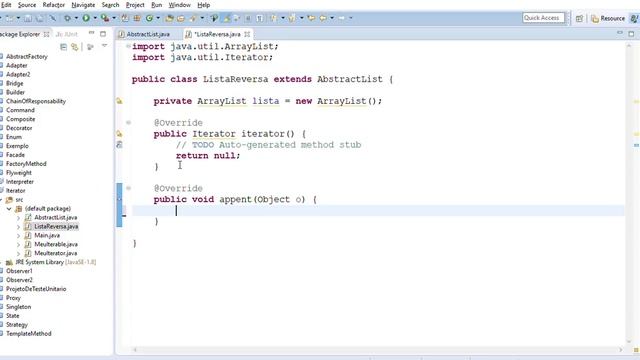Open the Refactor menu
640x360 pixels.
coord(53,5)
